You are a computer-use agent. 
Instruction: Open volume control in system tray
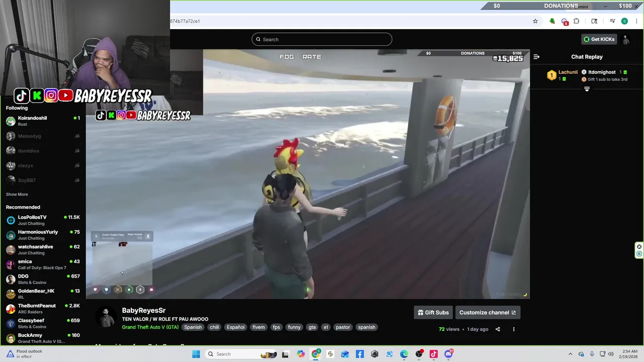point(611,354)
